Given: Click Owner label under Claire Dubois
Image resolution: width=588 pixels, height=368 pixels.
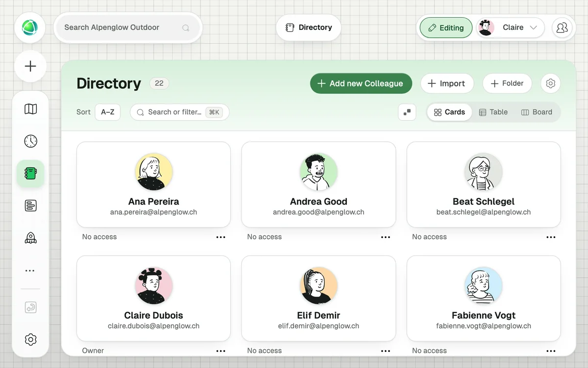Looking at the screenshot, I should pyautogui.click(x=93, y=350).
